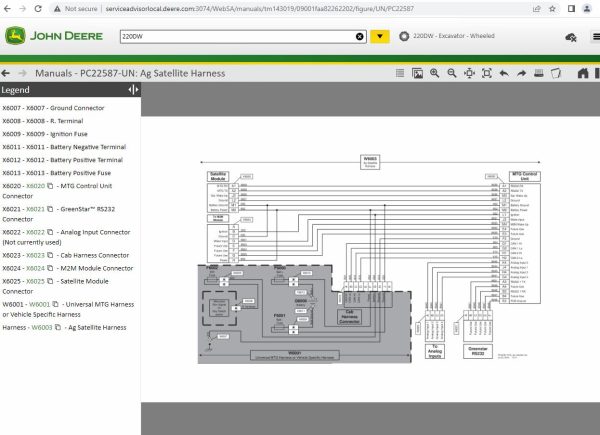Viewport: 600px width, 435px height.
Task: Open the X6021 GreenStar RS232 link
Action: pyautogui.click(x=35, y=209)
